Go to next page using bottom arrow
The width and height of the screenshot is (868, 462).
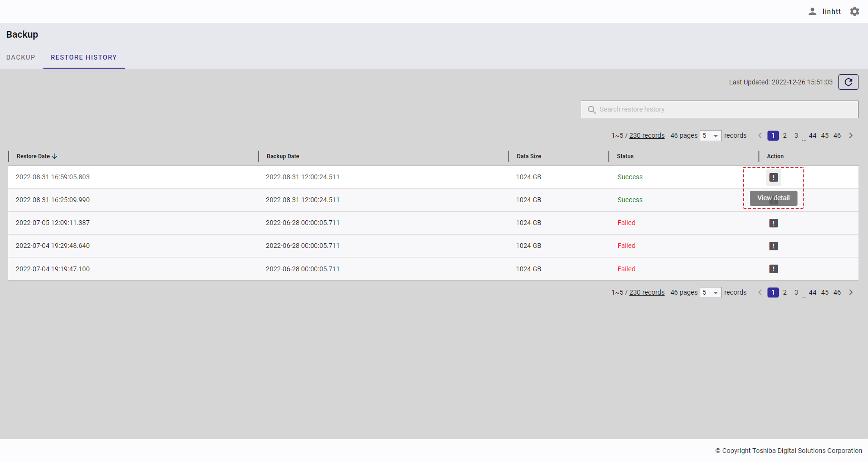(x=851, y=293)
